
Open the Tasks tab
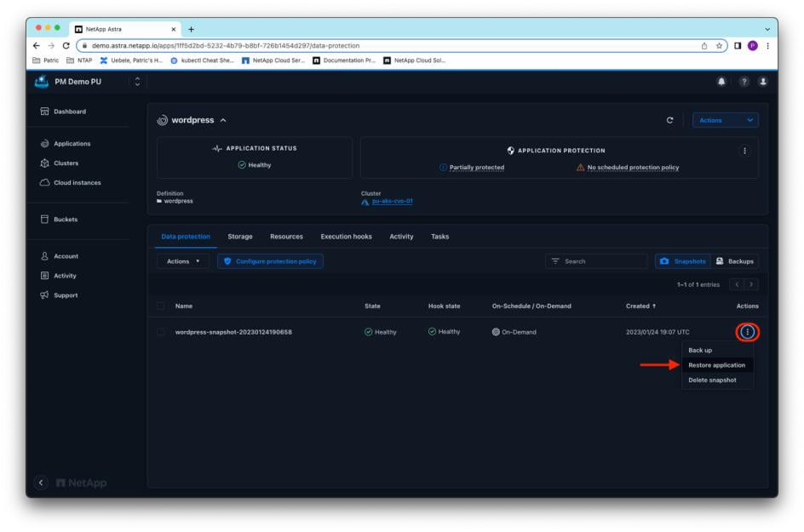(440, 237)
